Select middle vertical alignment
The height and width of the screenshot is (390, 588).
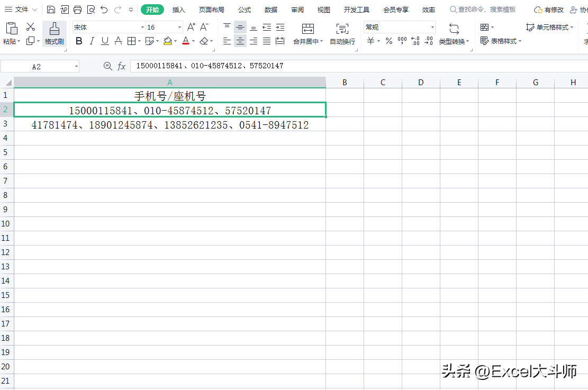click(x=240, y=27)
